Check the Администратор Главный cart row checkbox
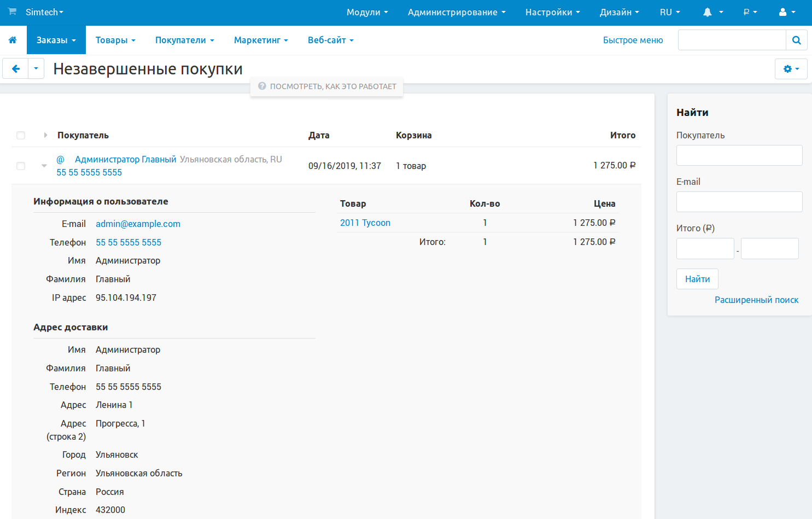Image resolution: width=812 pixels, height=519 pixels. tap(21, 166)
